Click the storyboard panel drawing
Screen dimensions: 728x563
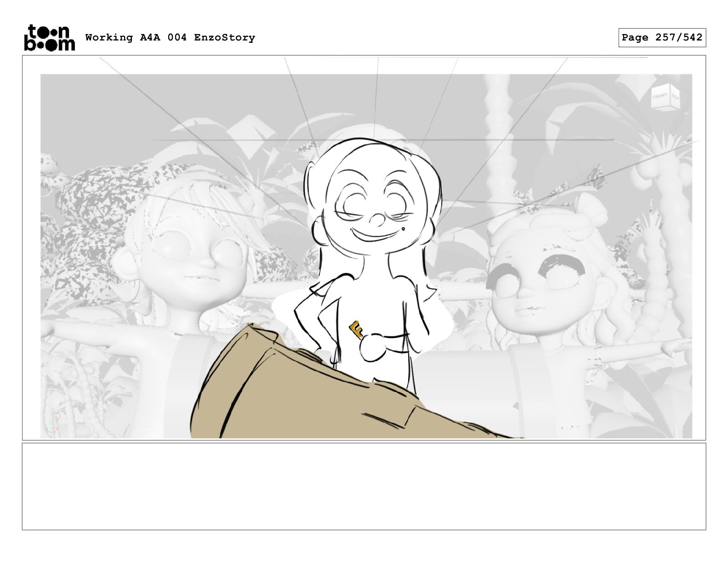[x=364, y=248]
